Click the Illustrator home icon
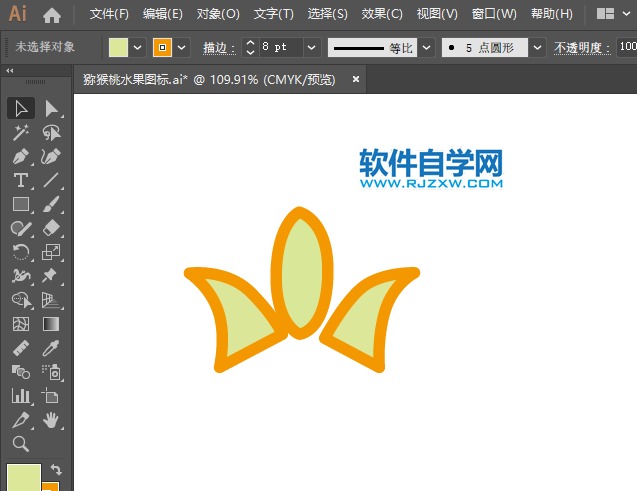Viewport: 637px width, 491px height. (x=52, y=15)
